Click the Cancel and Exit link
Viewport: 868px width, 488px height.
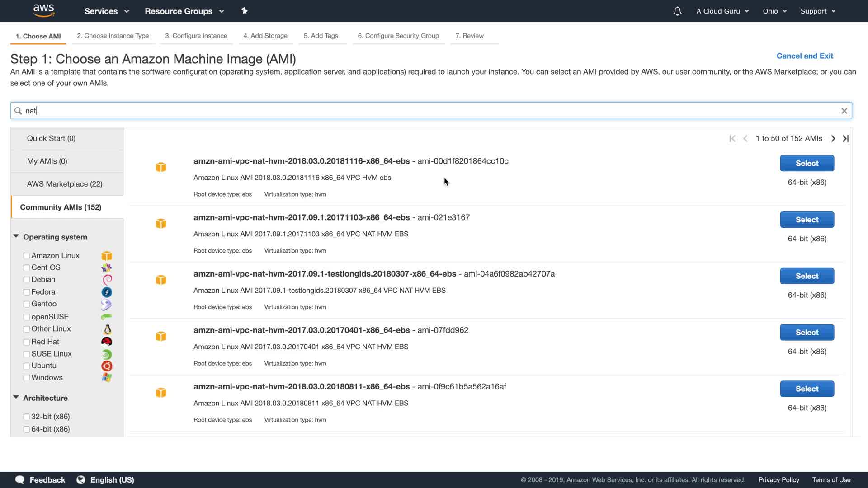click(804, 56)
